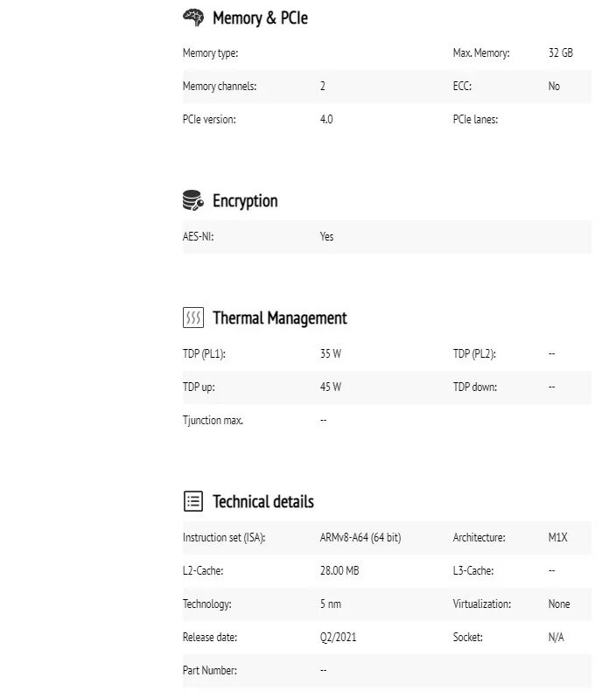The width and height of the screenshot is (616, 698).
Task: Click the Virtualization None value
Action: click(x=559, y=604)
